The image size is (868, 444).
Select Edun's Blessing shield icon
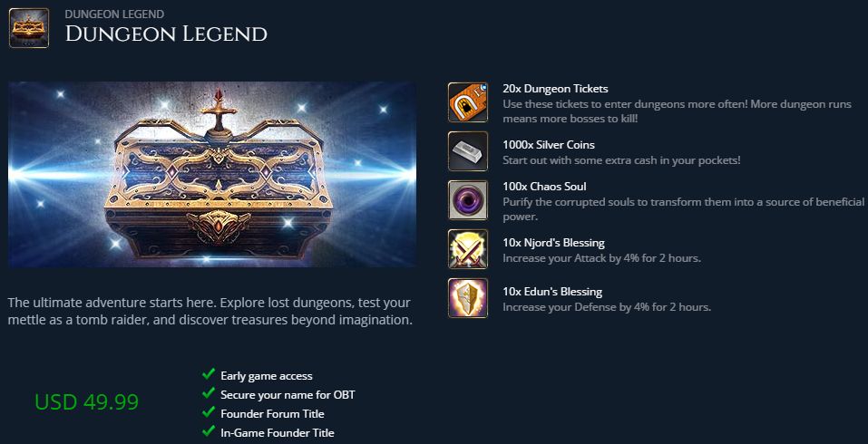pos(468,298)
